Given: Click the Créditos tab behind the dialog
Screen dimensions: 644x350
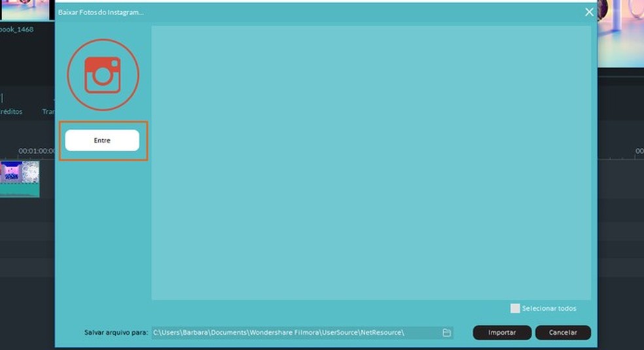Looking at the screenshot, I should [11, 112].
